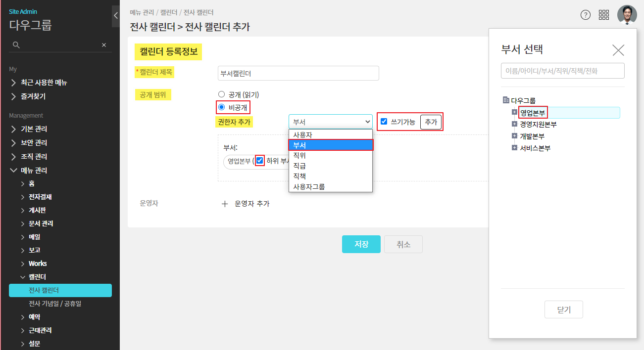Viewport: 644px width, 350px height.
Task: Toggle the 쓰기가능 checkbox
Action: pyautogui.click(x=384, y=122)
